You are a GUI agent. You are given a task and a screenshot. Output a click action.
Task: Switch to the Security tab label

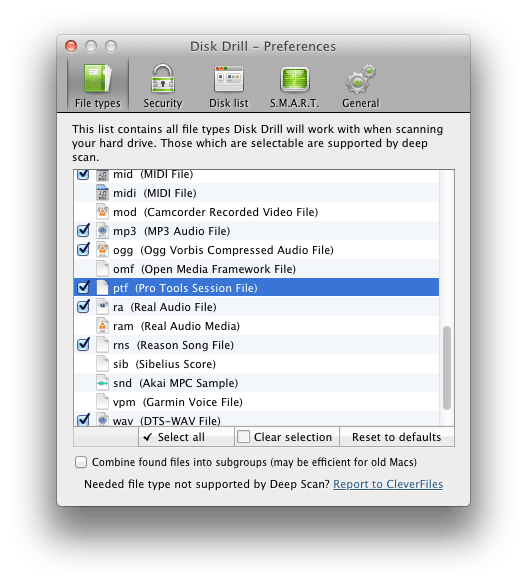click(163, 103)
